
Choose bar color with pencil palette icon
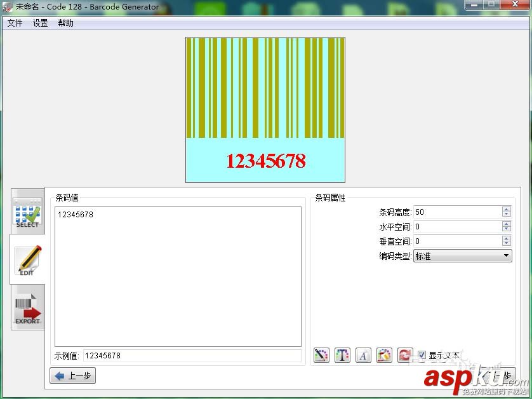[x=321, y=356]
